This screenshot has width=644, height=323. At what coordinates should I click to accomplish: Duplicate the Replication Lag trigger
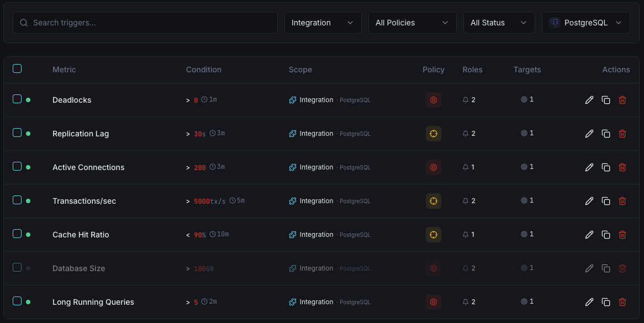605,133
